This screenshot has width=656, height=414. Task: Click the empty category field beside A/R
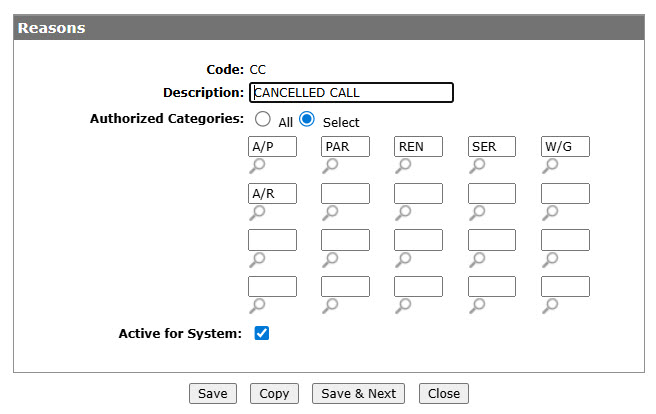[x=346, y=193]
